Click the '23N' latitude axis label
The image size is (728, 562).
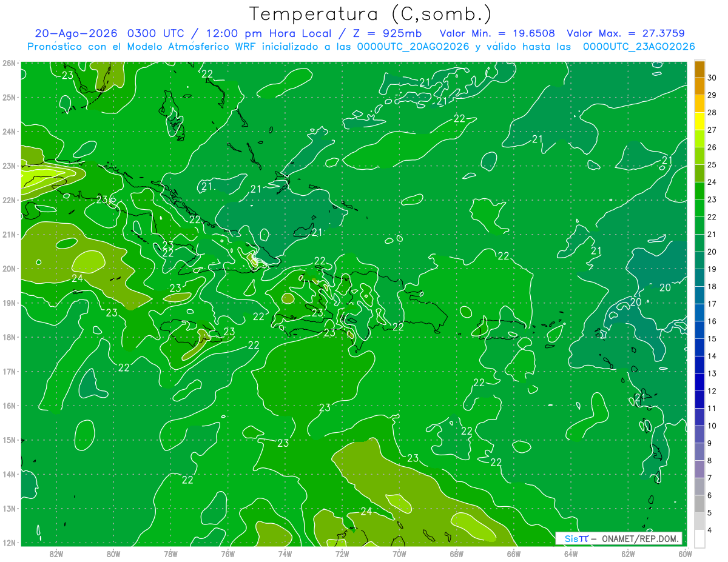[x=8, y=166]
